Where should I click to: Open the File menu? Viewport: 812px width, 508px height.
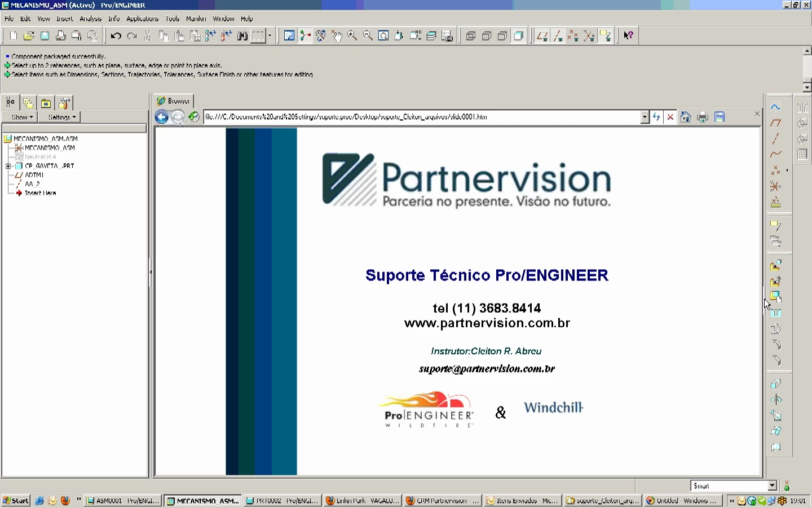pyautogui.click(x=9, y=19)
